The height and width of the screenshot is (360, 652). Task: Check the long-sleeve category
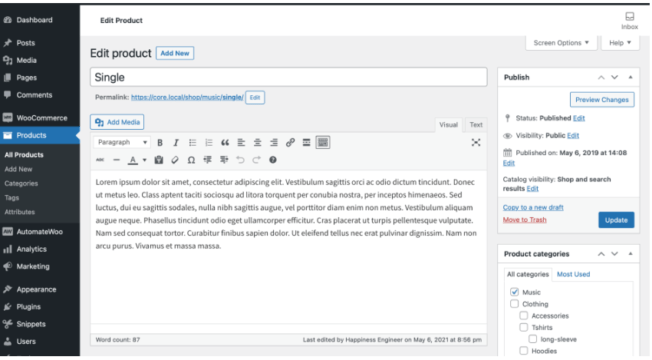[533, 339]
